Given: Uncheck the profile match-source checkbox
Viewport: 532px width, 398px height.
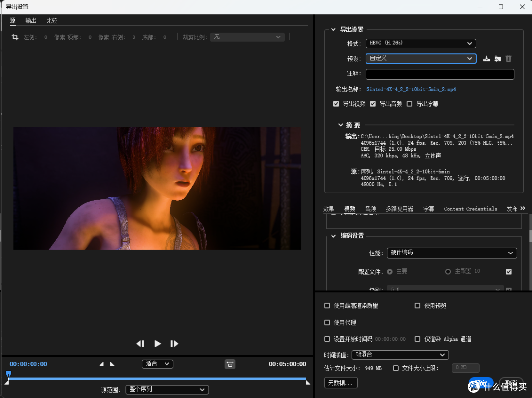Looking at the screenshot, I should pyautogui.click(x=508, y=272).
